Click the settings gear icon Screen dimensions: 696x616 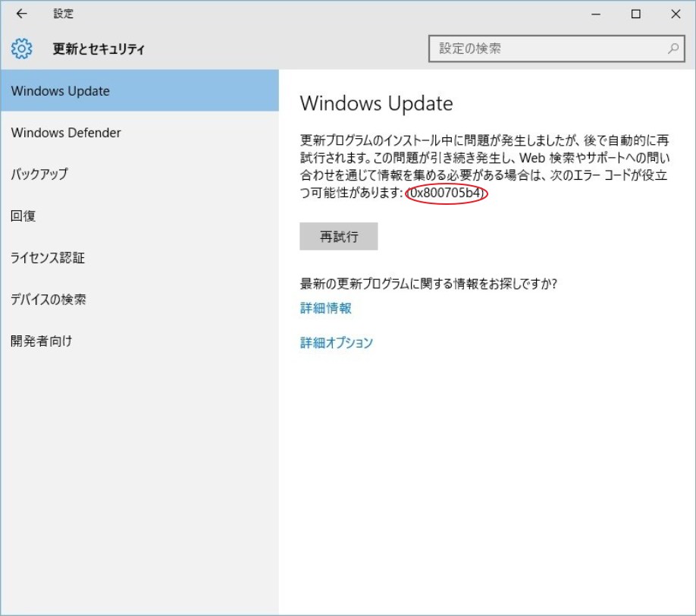pyautogui.click(x=23, y=48)
